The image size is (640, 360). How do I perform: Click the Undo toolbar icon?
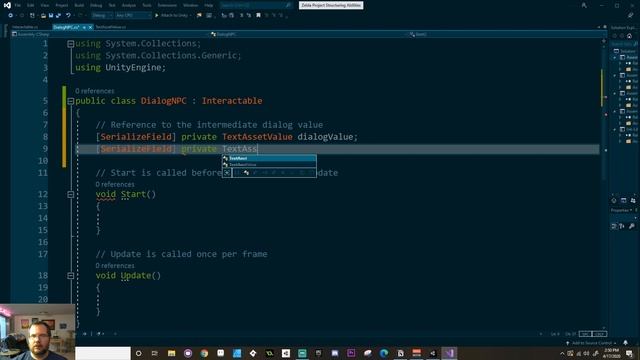(68, 16)
